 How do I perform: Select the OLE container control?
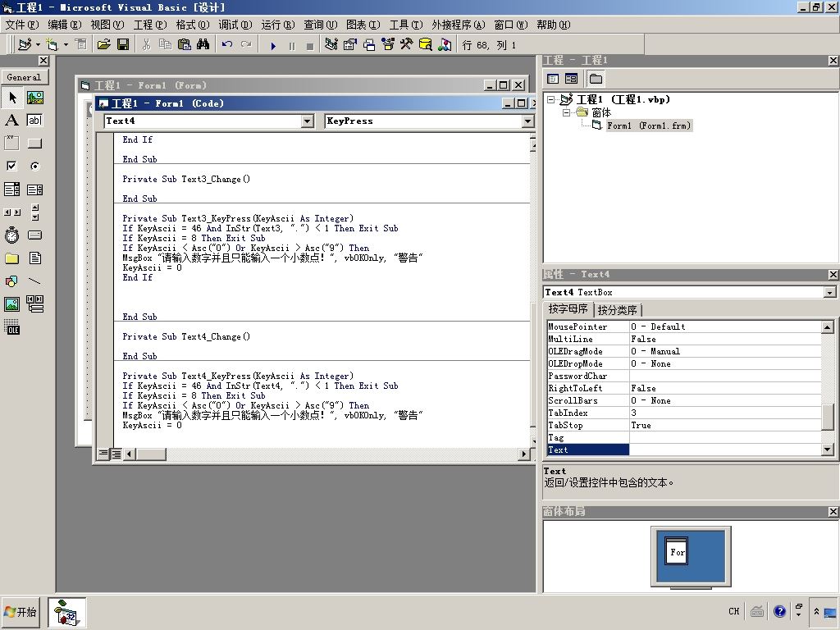pos(11,326)
